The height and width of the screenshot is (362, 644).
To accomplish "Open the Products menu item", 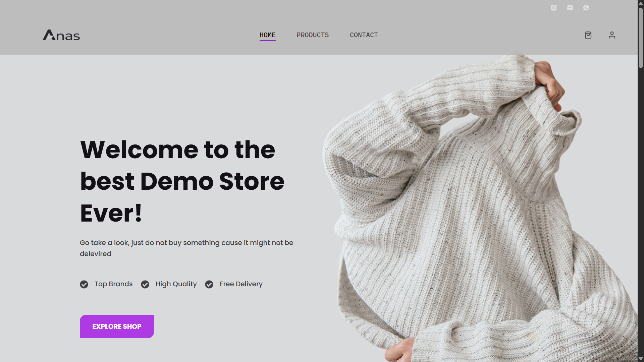I will (x=313, y=35).
